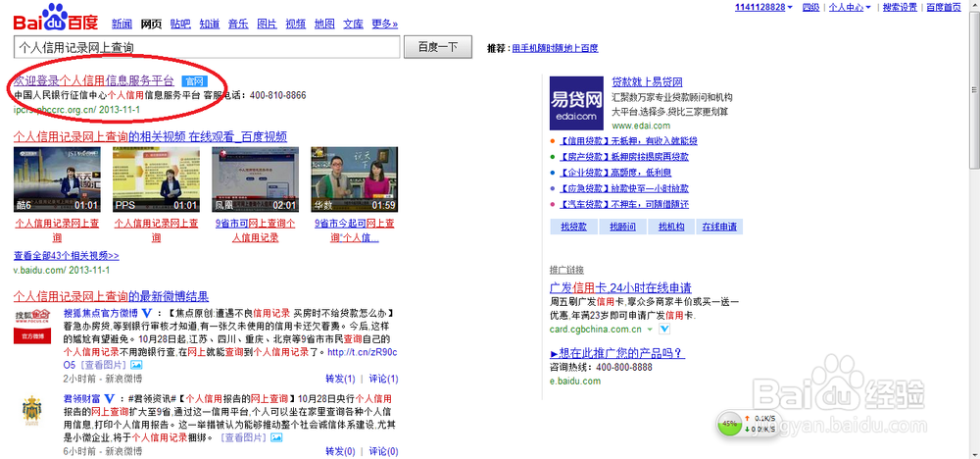The image size is (980, 459).
Task: Expand arrow next to card.cgbchina.com.cn
Action: (x=650, y=329)
